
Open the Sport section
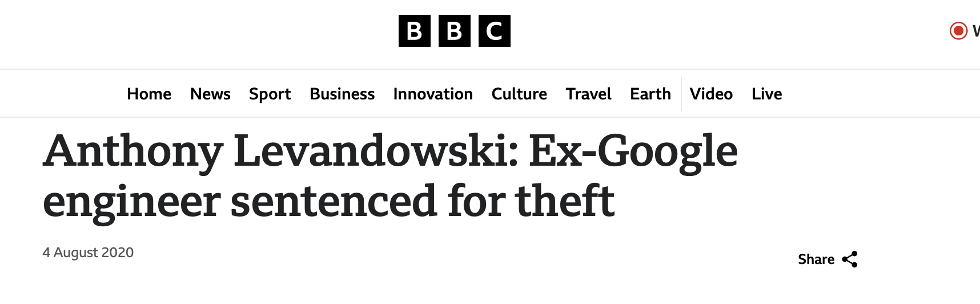(x=270, y=94)
